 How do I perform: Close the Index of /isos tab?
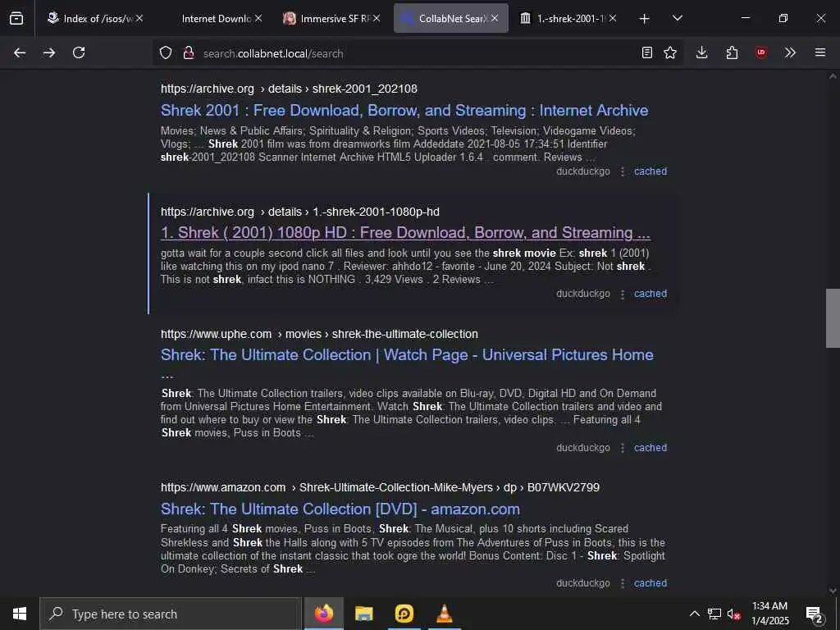[x=139, y=18]
